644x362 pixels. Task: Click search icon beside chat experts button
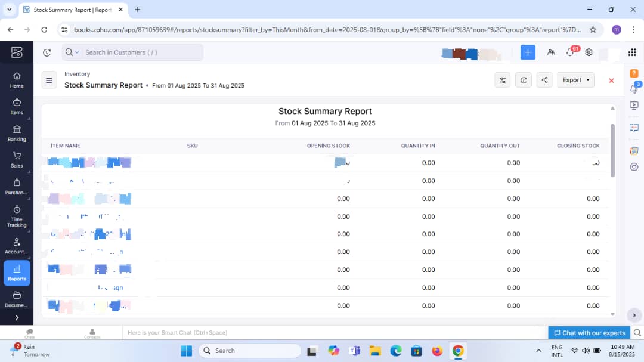point(637,333)
